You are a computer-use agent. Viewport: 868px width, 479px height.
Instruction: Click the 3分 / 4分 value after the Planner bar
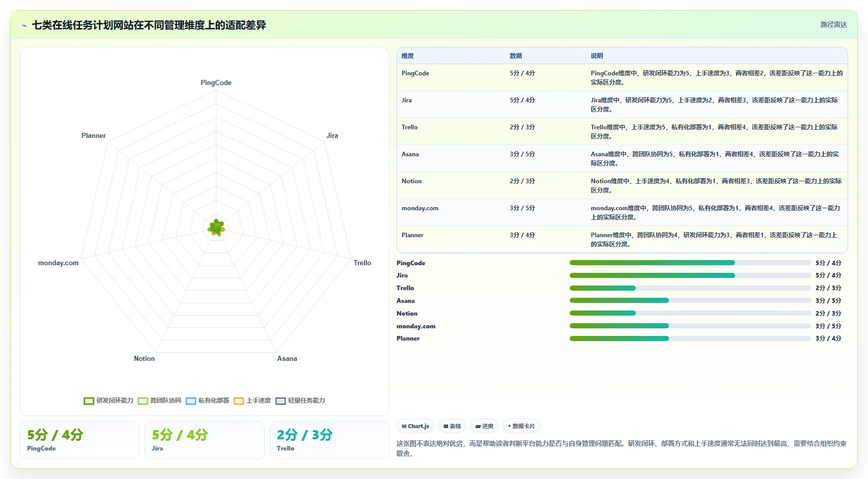tap(828, 339)
